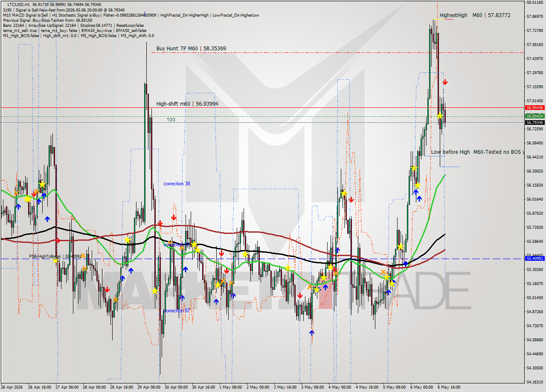Click the 55.87020 price axis value

[534, 213]
